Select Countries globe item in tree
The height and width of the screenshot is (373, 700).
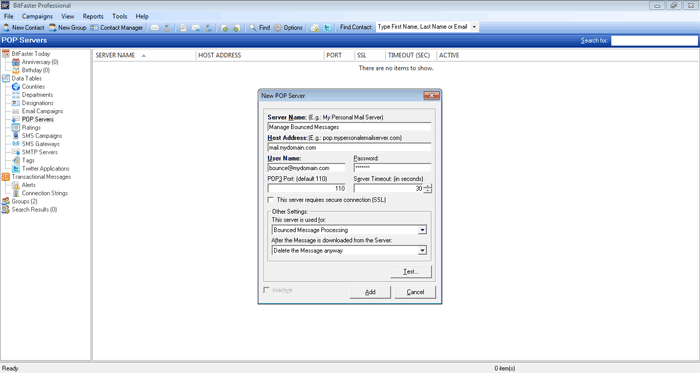tap(33, 87)
